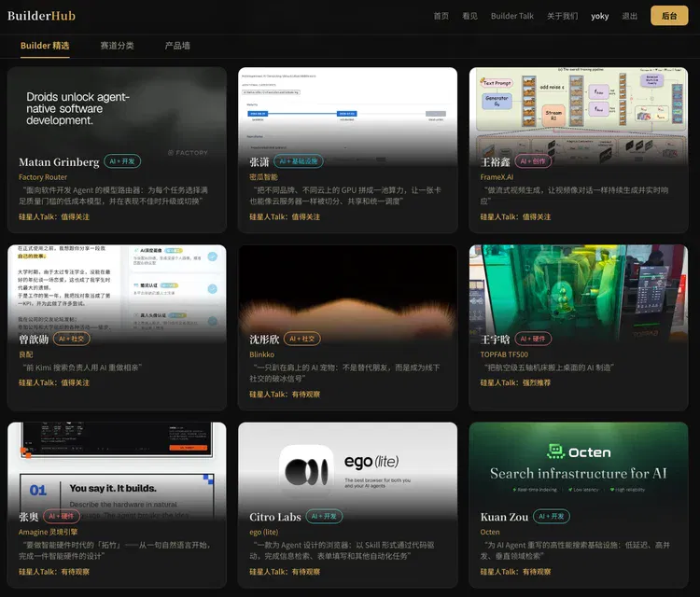Click TOPFAB TF500 product name
This screenshot has width=700, height=597.
tap(504, 354)
